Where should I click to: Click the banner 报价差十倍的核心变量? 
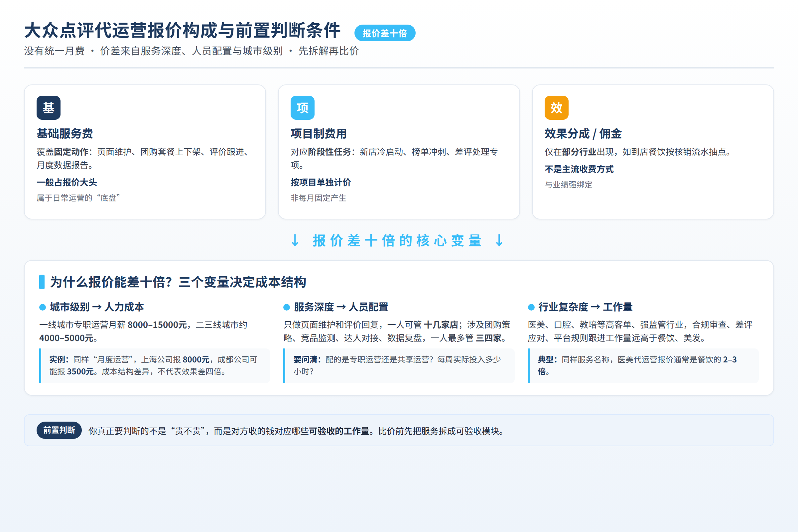click(397, 240)
